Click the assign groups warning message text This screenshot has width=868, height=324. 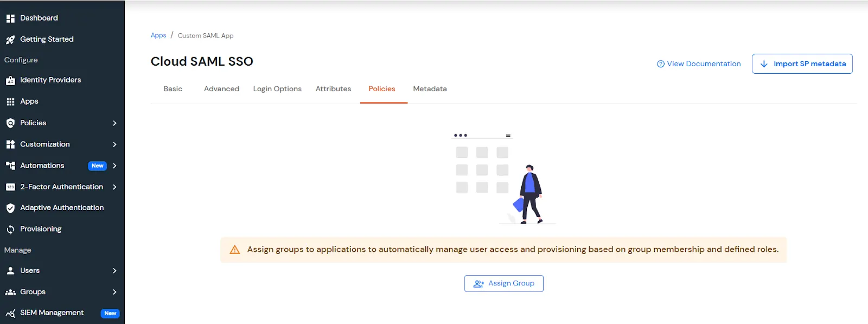tap(513, 249)
